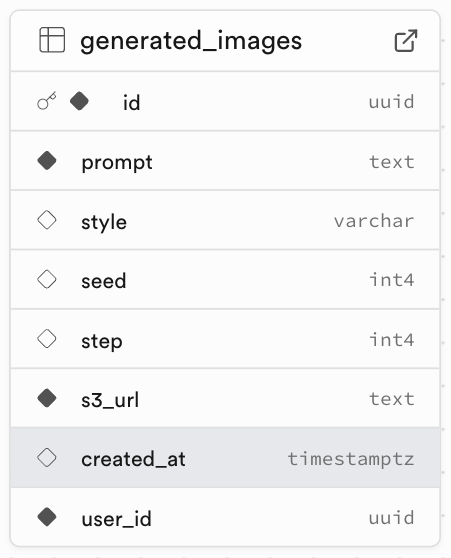Click the hollow diamond beside created_at

coord(47,458)
